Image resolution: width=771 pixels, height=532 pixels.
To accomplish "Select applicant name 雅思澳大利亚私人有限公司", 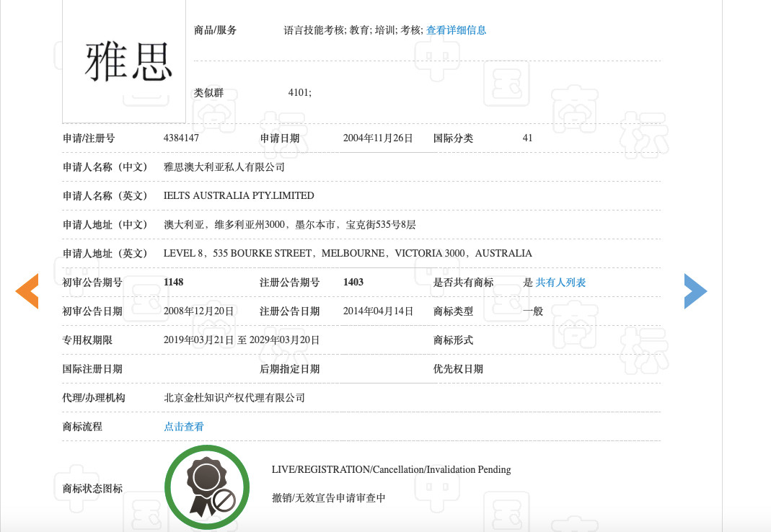I will click(x=224, y=167).
